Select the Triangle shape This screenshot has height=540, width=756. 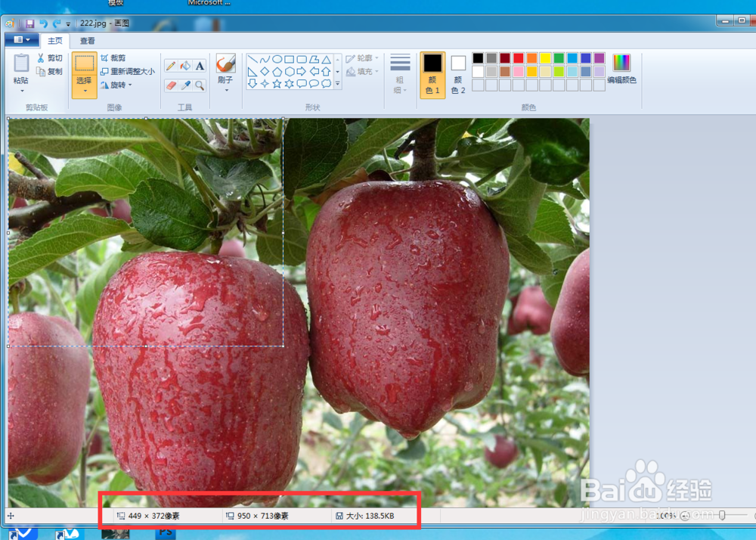(x=327, y=59)
